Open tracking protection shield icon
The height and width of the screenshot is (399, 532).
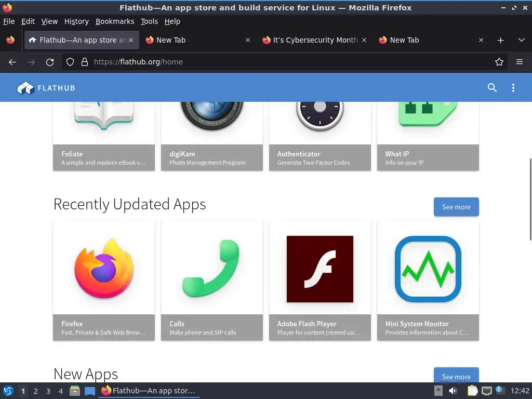pos(70,62)
